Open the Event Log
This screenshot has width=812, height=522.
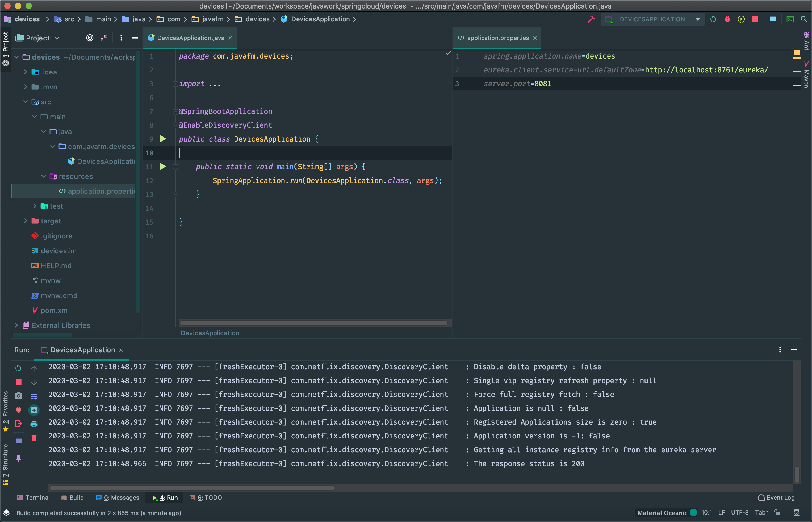point(776,498)
